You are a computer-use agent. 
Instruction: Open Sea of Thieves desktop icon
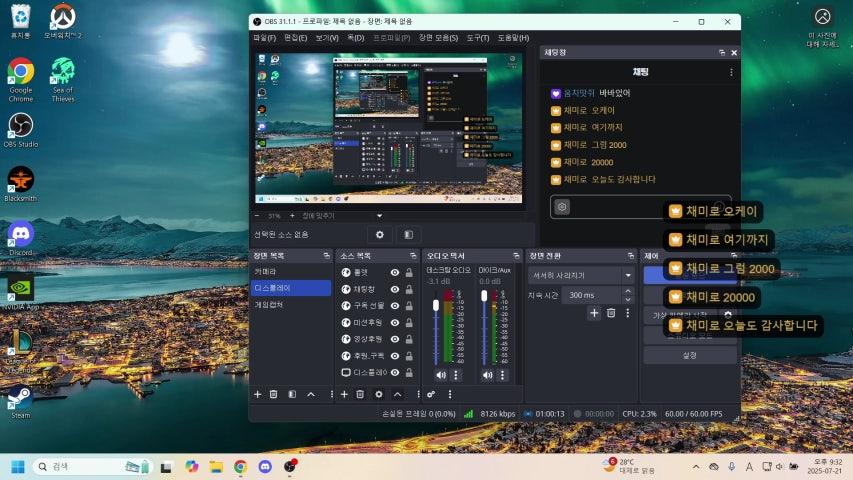pos(63,79)
